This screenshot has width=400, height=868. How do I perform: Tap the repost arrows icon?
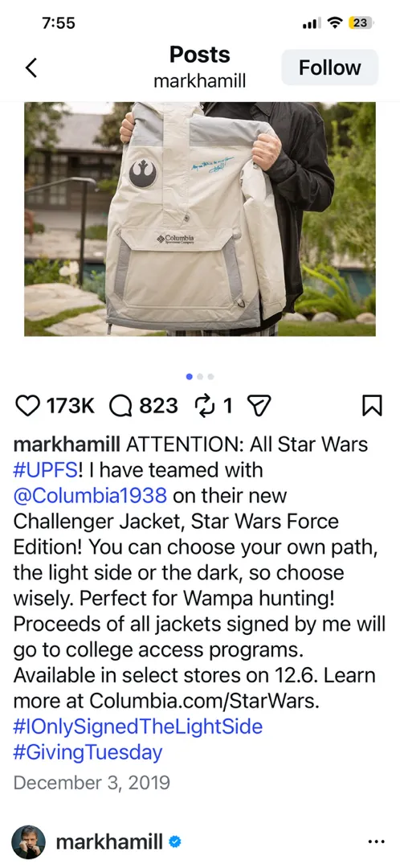pyautogui.click(x=206, y=407)
